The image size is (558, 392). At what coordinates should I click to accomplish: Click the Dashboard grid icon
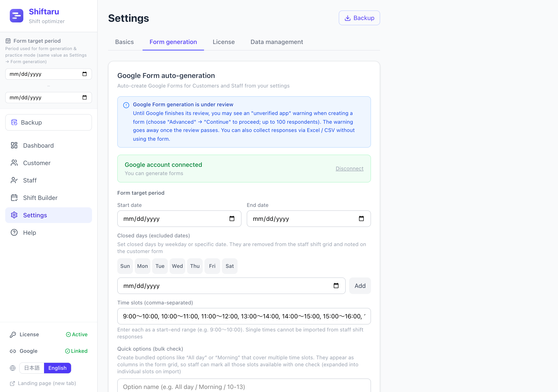pyautogui.click(x=14, y=145)
